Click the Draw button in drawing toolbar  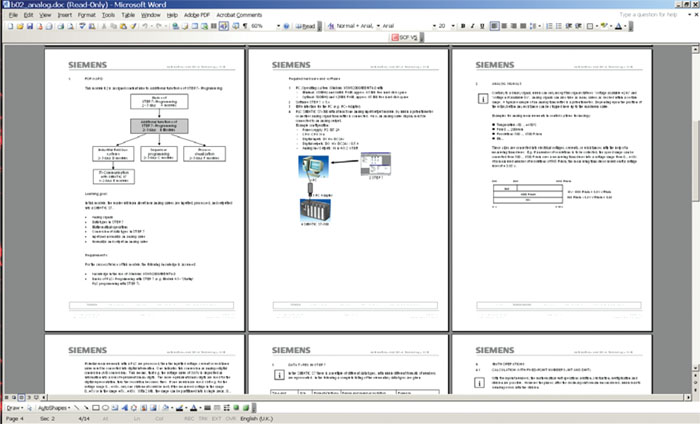click(x=13, y=408)
